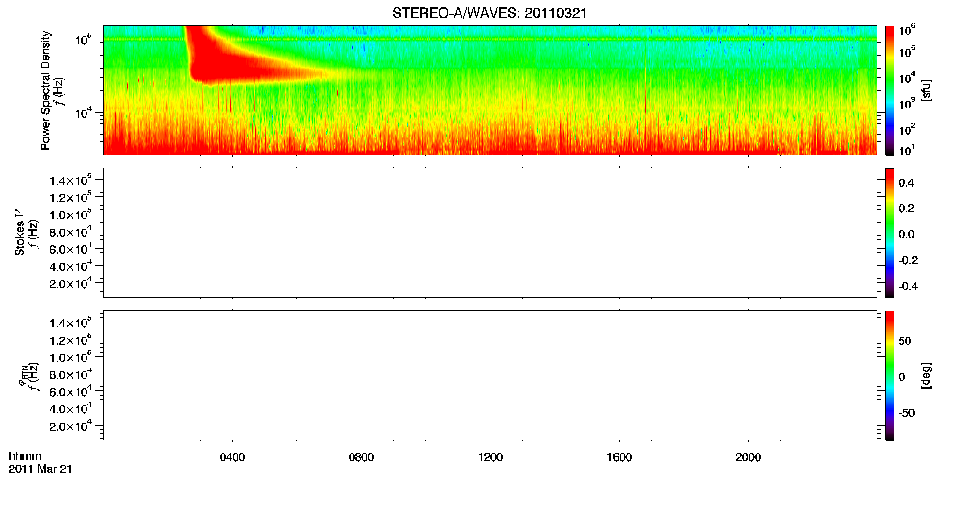Click the [sfu] unit label

pos(926,90)
